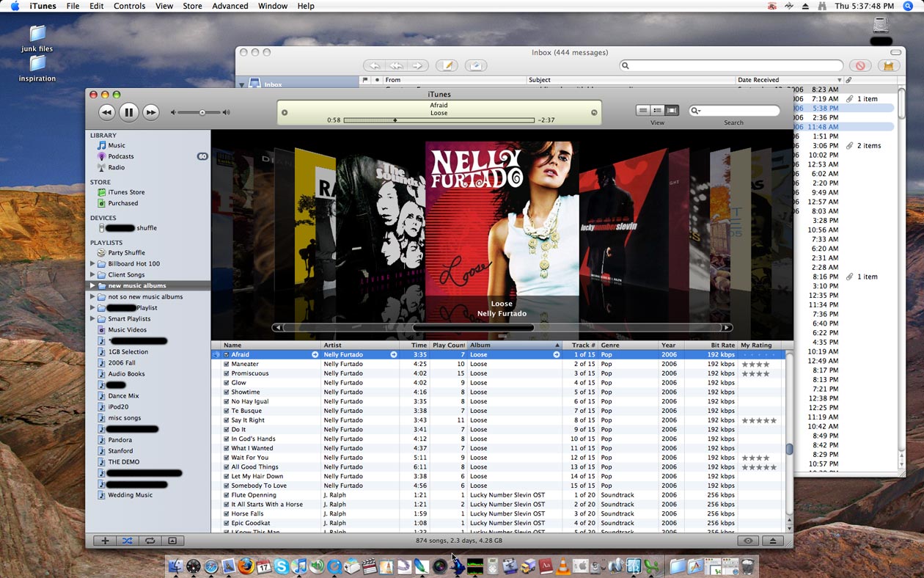Sort songs by Play Count column
Image resolution: width=924 pixels, height=578 pixels.
pos(448,345)
